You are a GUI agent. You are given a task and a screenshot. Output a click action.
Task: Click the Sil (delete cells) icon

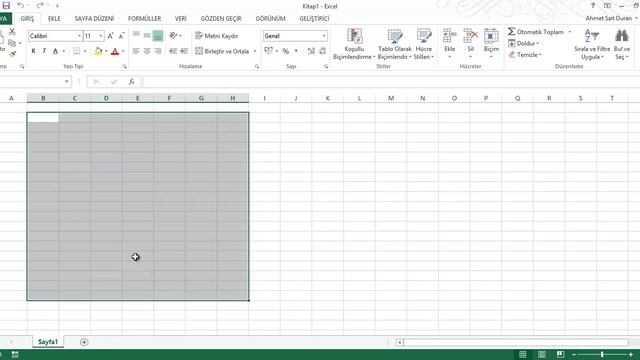click(471, 36)
